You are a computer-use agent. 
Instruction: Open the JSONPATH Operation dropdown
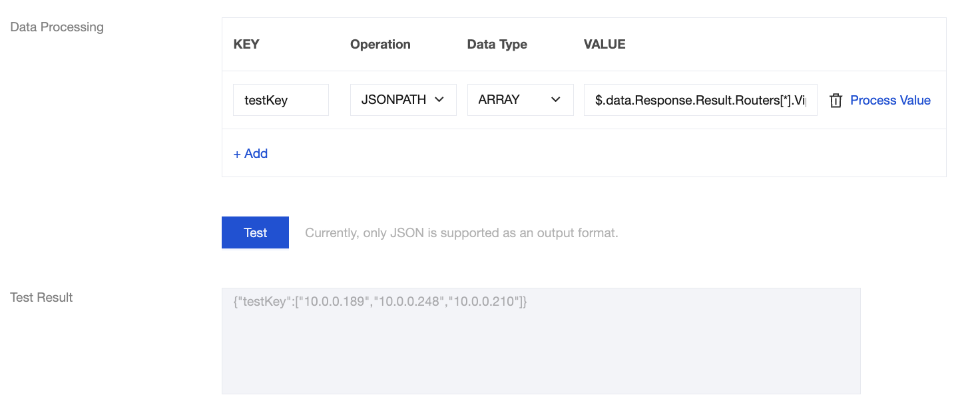(x=403, y=100)
